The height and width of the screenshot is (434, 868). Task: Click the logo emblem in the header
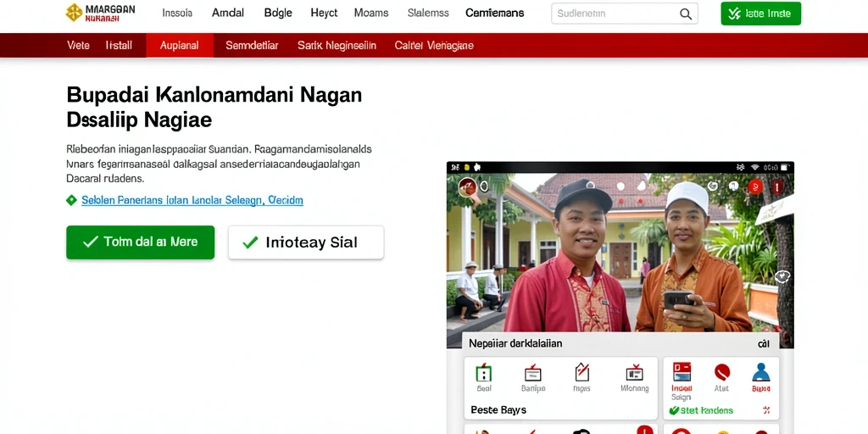coord(74,12)
